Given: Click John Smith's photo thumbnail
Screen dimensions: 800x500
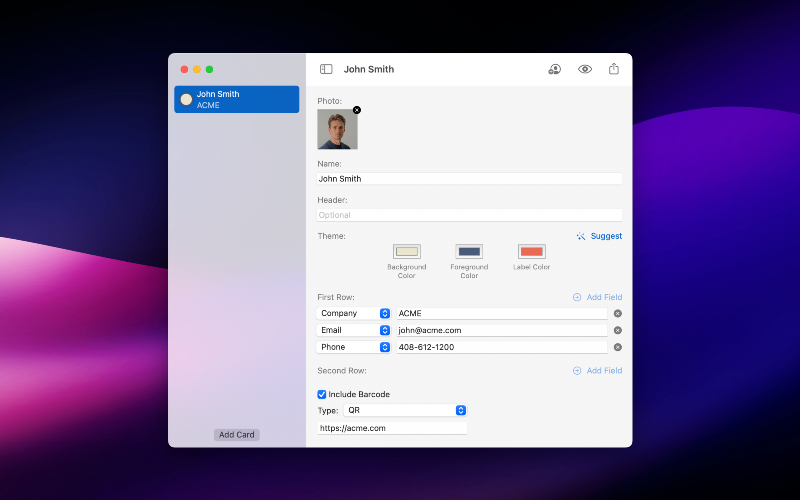Looking at the screenshot, I should (337, 129).
